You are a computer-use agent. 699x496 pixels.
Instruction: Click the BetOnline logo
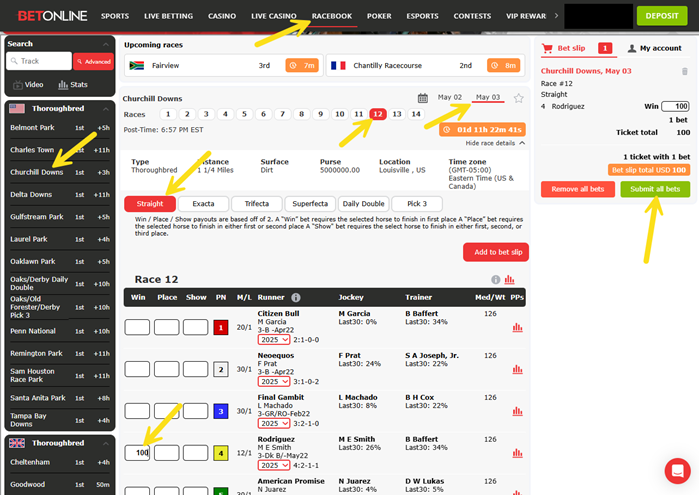pos(52,16)
